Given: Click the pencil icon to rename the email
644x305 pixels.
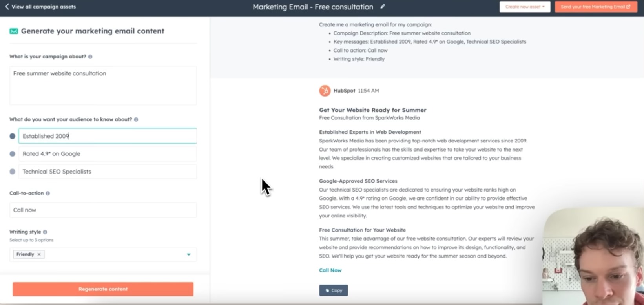Looking at the screenshot, I should (383, 7).
